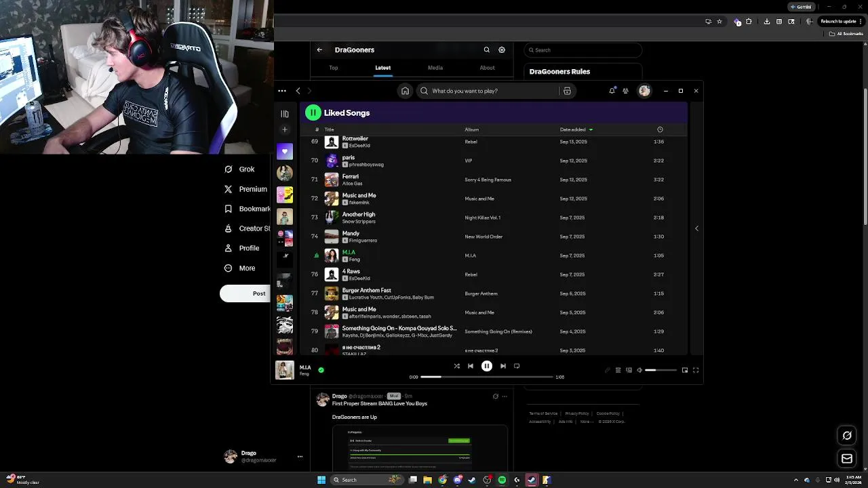Select the song 'Ferrari' by Alice Gas
868x488 pixels.
tap(494, 180)
